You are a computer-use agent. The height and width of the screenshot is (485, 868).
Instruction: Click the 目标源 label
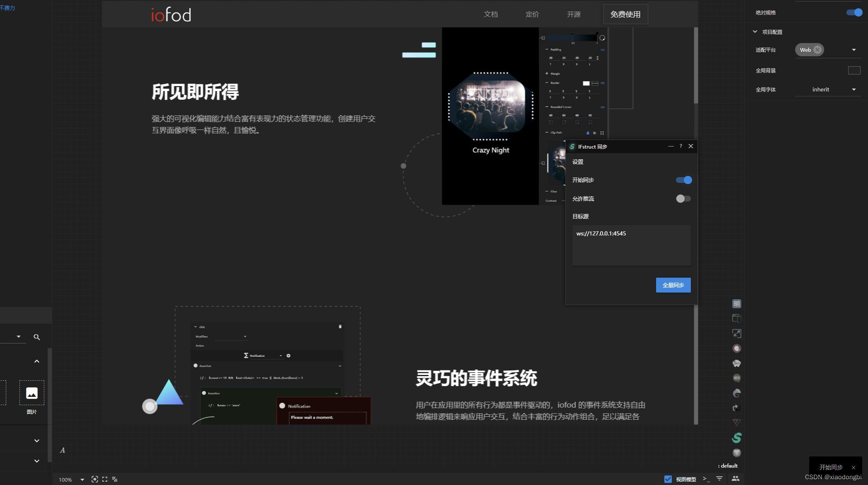[580, 216]
